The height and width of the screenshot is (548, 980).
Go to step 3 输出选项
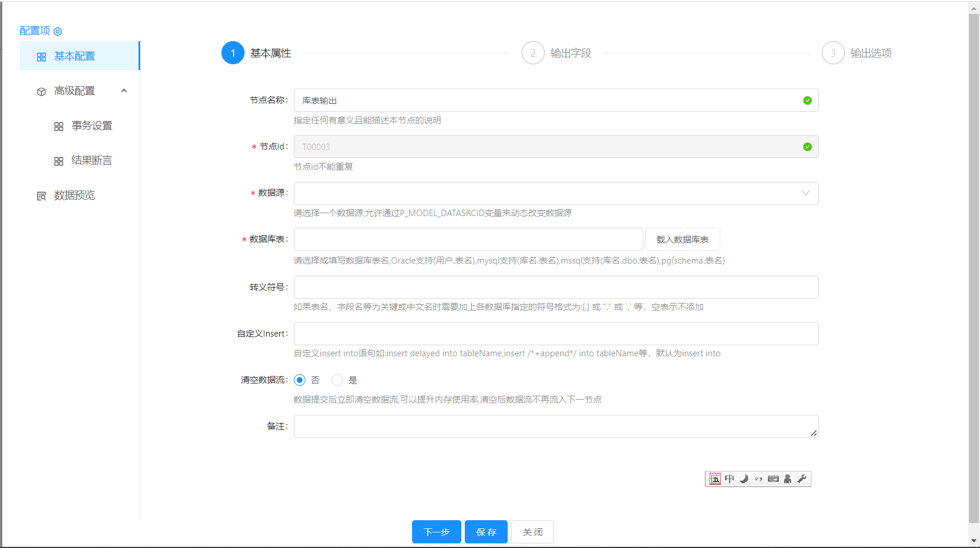coord(833,53)
